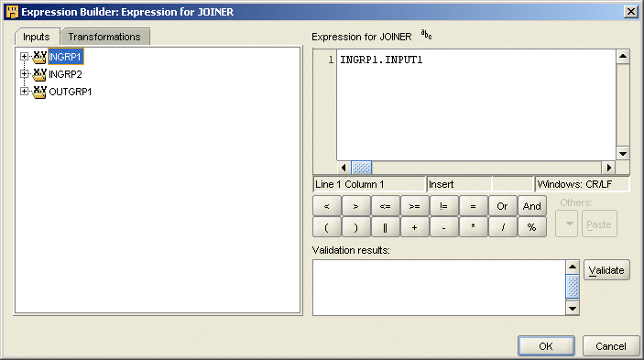Click the OUTGRP1 group icon

click(x=39, y=92)
